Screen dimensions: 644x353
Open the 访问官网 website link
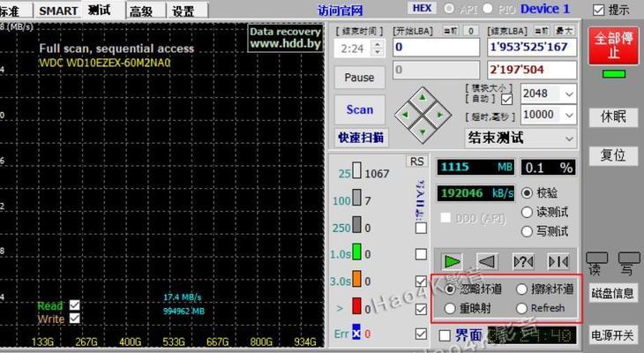[x=340, y=11]
